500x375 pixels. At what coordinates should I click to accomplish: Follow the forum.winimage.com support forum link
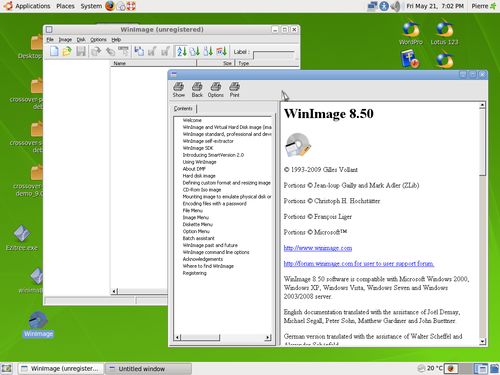359,264
